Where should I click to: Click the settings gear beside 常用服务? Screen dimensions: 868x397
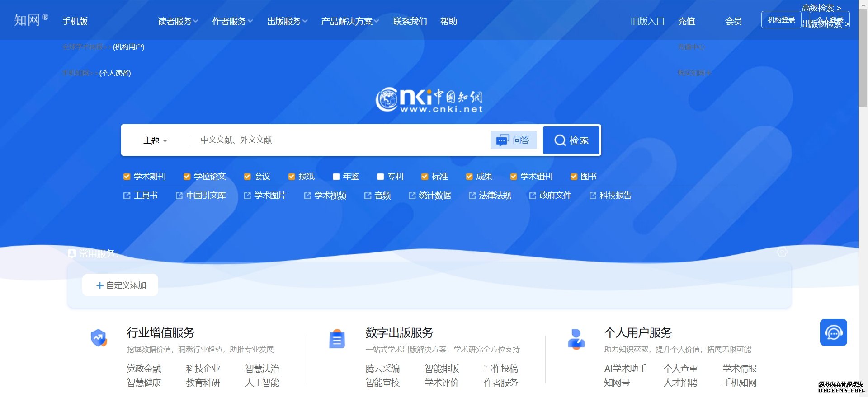click(x=782, y=252)
